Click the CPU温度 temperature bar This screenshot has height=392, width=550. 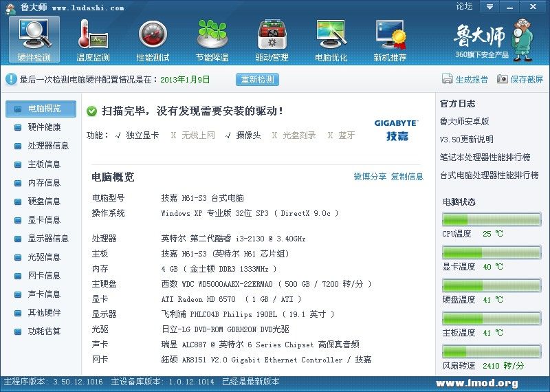coord(491,220)
